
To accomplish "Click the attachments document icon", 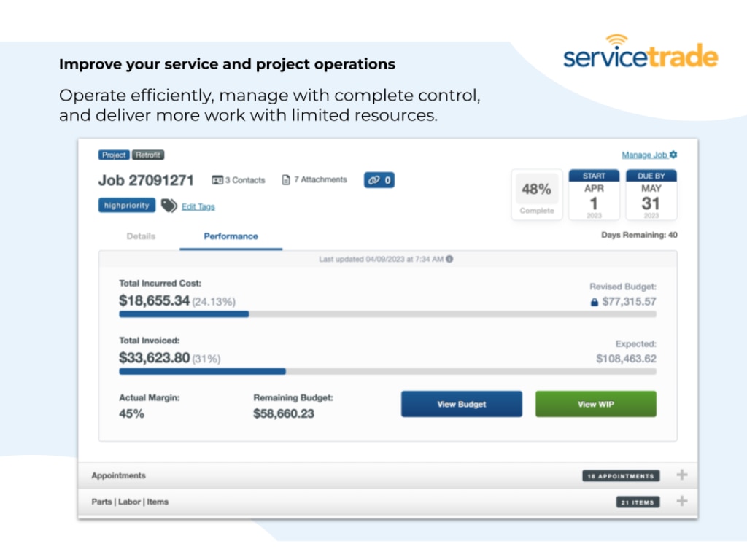I will [x=286, y=180].
